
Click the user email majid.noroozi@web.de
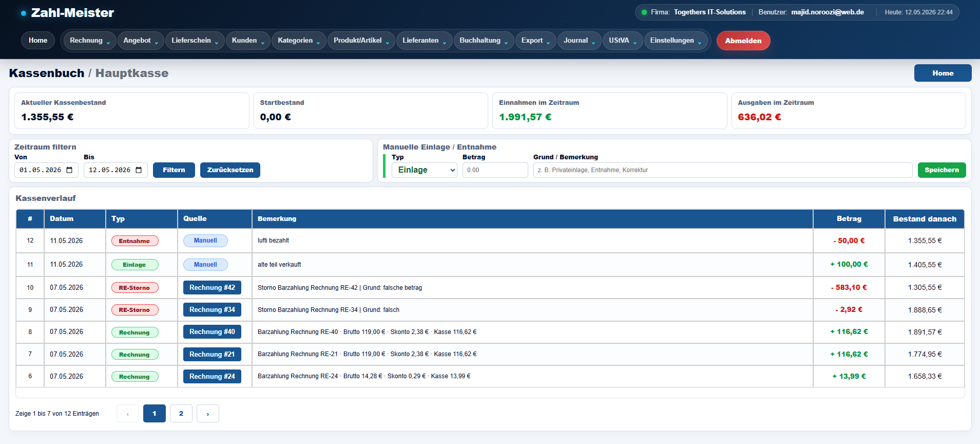827,12
